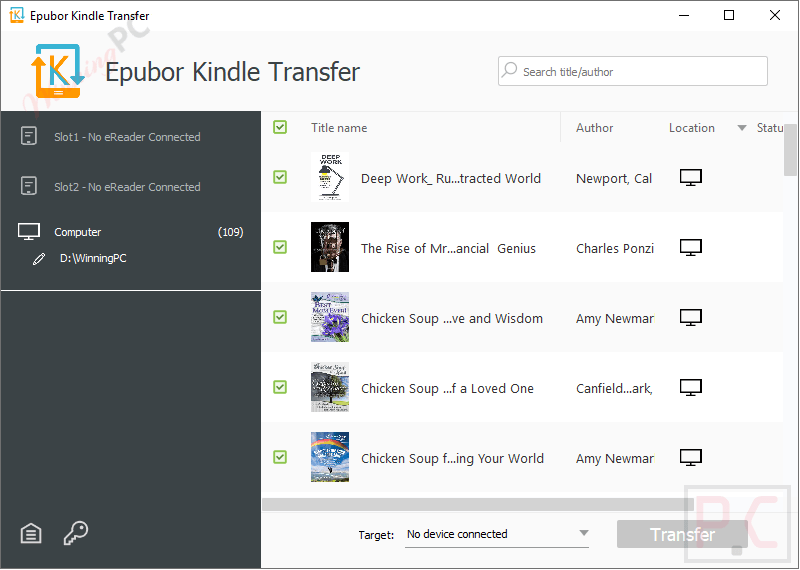
Task: Click author 'Canfield...ark,'
Action: (x=614, y=388)
